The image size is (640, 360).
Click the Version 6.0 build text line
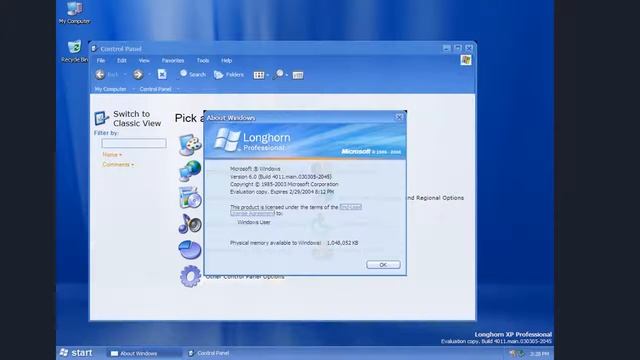click(x=281, y=176)
